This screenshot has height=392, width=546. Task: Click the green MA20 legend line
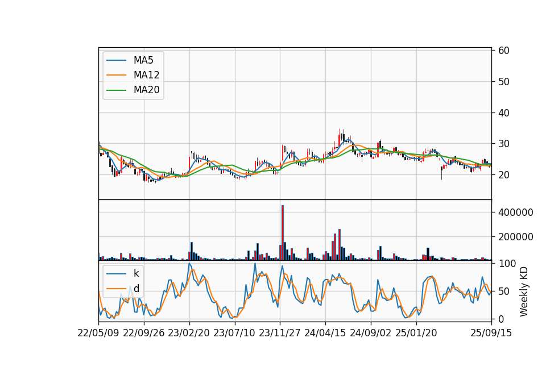[x=116, y=90]
